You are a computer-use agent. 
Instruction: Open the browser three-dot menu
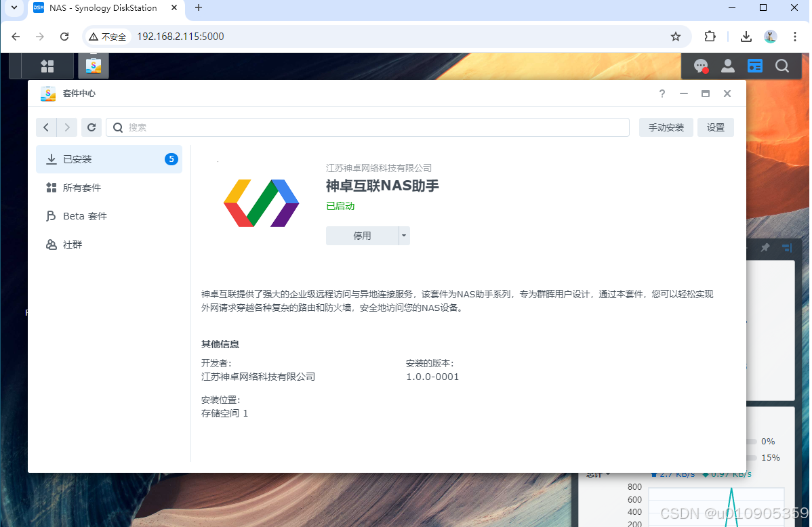point(795,36)
